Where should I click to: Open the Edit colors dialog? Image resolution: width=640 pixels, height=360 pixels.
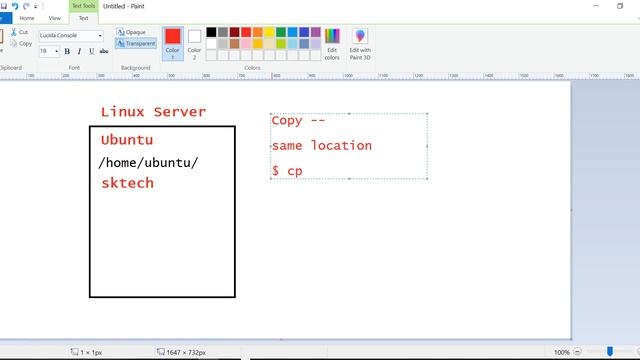tap(332, 44)
